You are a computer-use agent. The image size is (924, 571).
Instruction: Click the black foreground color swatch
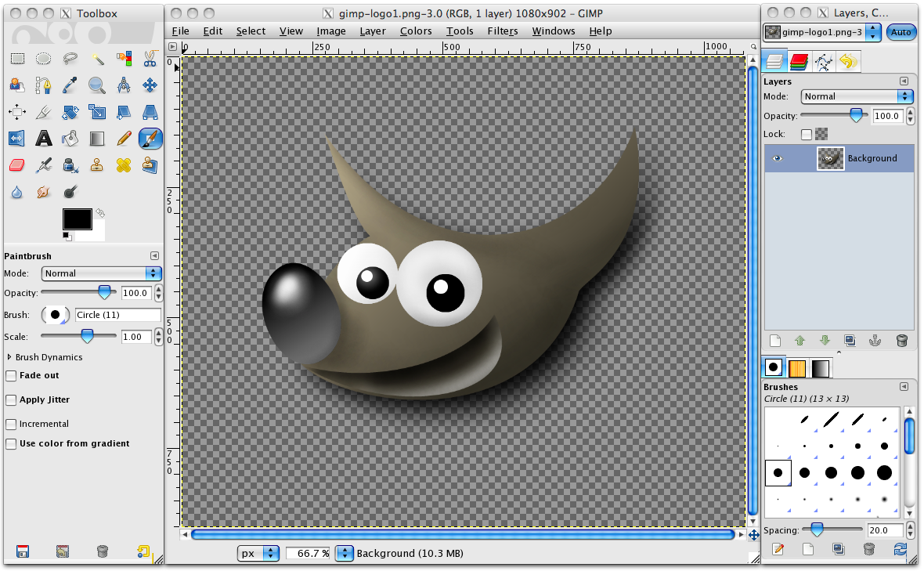[78, 219]
